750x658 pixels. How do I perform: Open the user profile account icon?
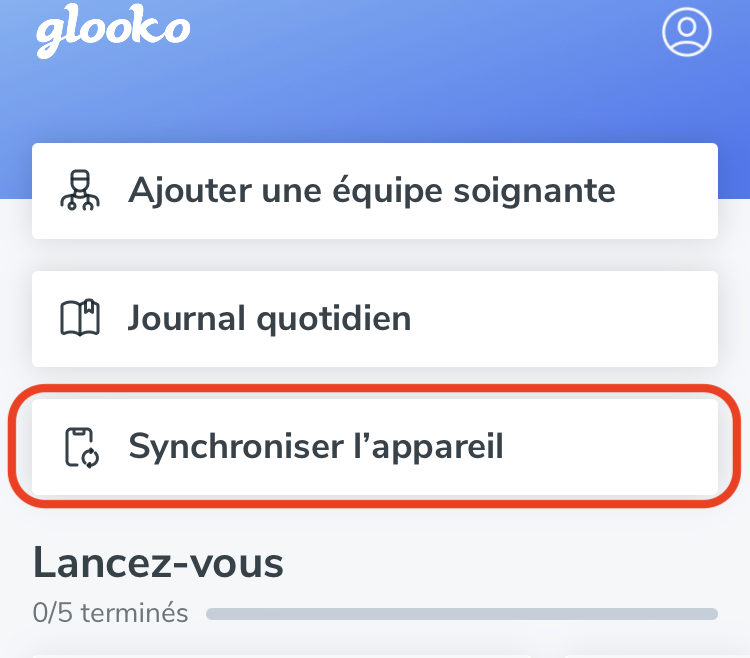point(686,32)
